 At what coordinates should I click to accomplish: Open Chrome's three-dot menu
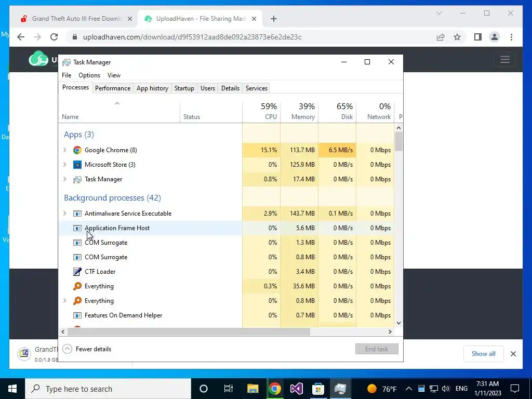(x=511, y=37)
